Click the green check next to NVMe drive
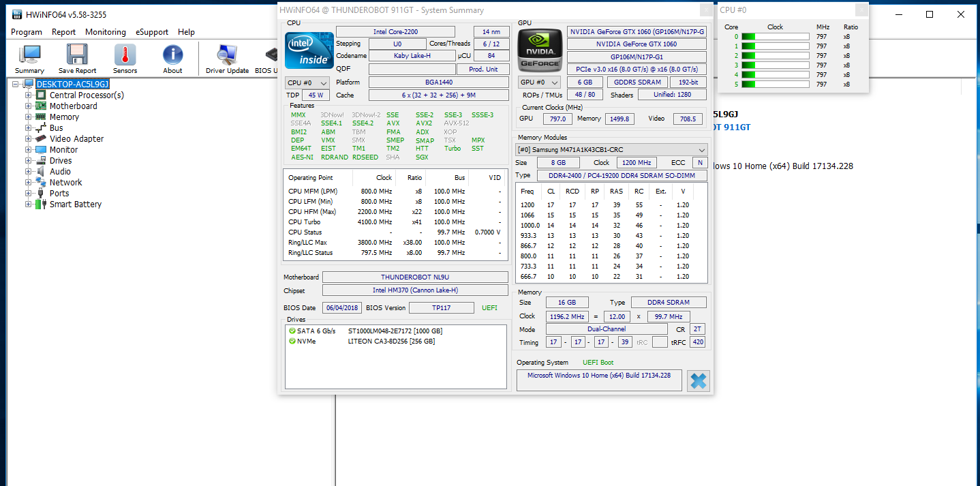The width and height of the screenshot is (980, 486). click(x=292, y=341)
